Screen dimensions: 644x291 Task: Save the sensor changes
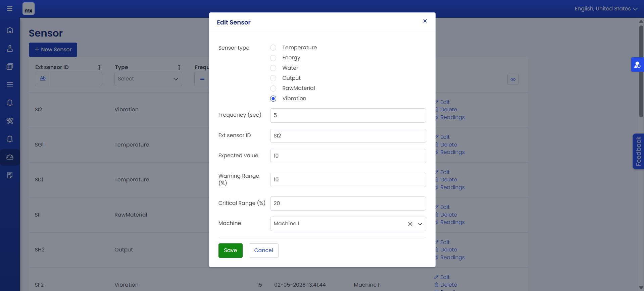pos(230,250)
